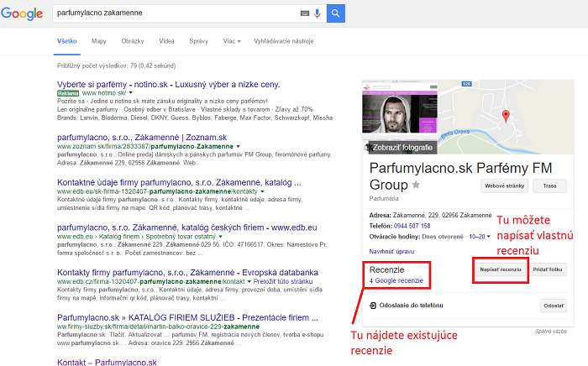This screenshot has width=588, height=366.
Task: Select the Všetko tab
Action: point(66,41)
